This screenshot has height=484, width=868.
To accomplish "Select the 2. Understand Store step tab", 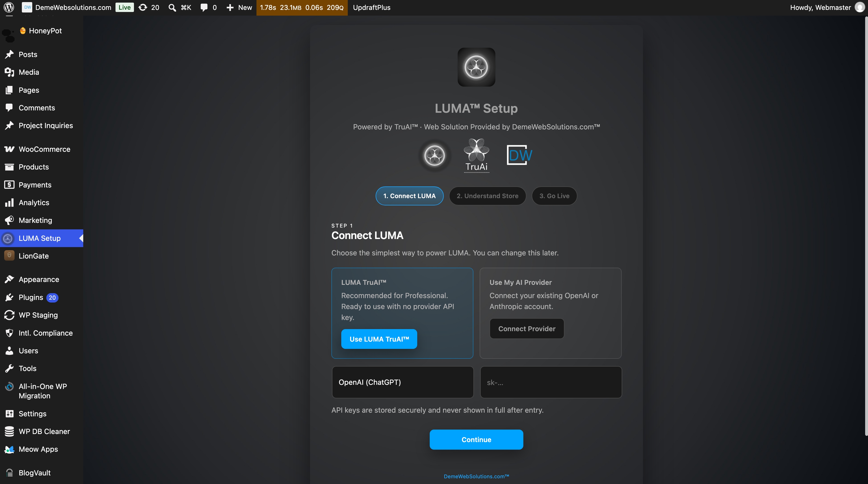I will pos(487,196).
